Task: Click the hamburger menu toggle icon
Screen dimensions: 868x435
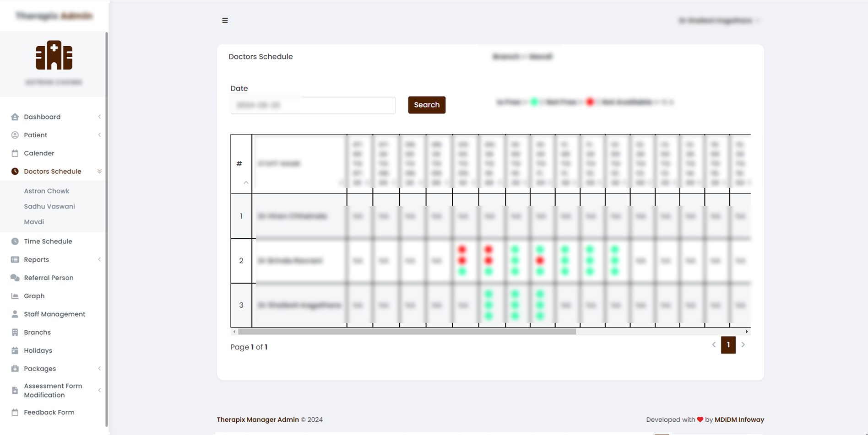Action: pyautogui.click(x=225, y=20)
